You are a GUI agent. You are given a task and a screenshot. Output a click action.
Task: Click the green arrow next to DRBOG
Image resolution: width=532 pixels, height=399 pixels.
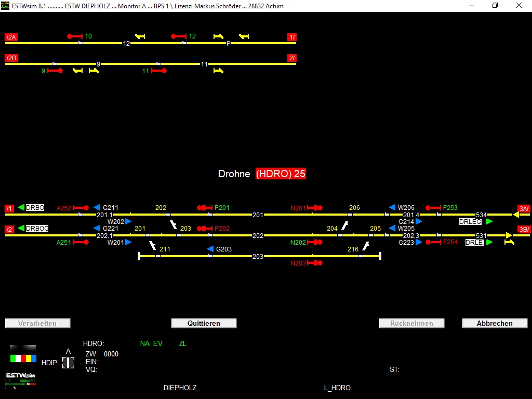tap(21, 229)
